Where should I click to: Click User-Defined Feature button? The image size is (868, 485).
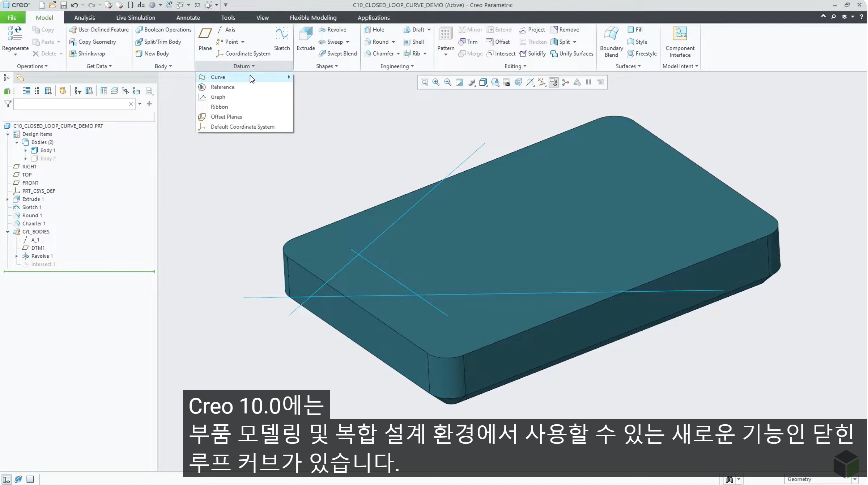99,30
